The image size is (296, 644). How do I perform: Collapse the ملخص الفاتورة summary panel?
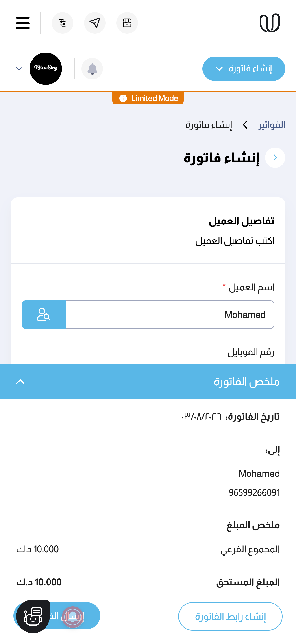[20, 382]
